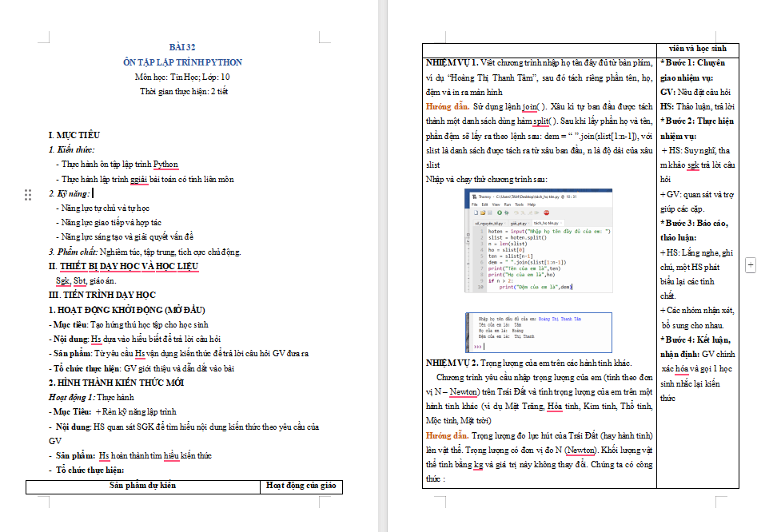Click the NHIỆM VỤ 2 bold heading
The image size is (773, 532).
(x=452, y=363)
